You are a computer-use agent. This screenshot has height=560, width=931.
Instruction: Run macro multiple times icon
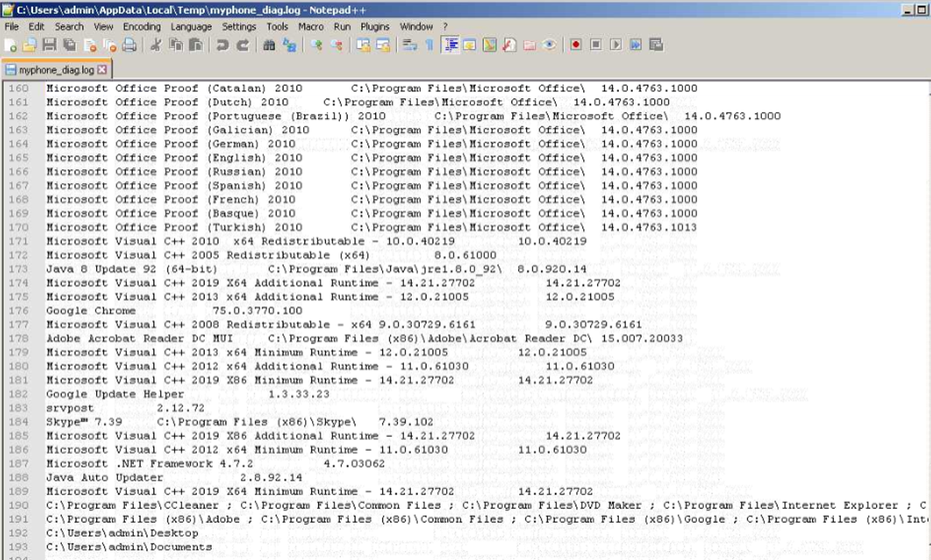point(636,45)
